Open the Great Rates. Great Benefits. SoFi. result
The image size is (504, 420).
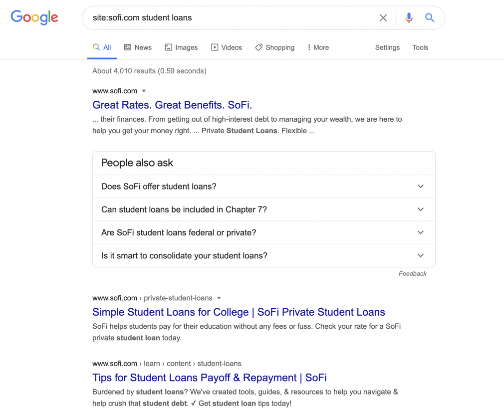[x=172, y=105]
